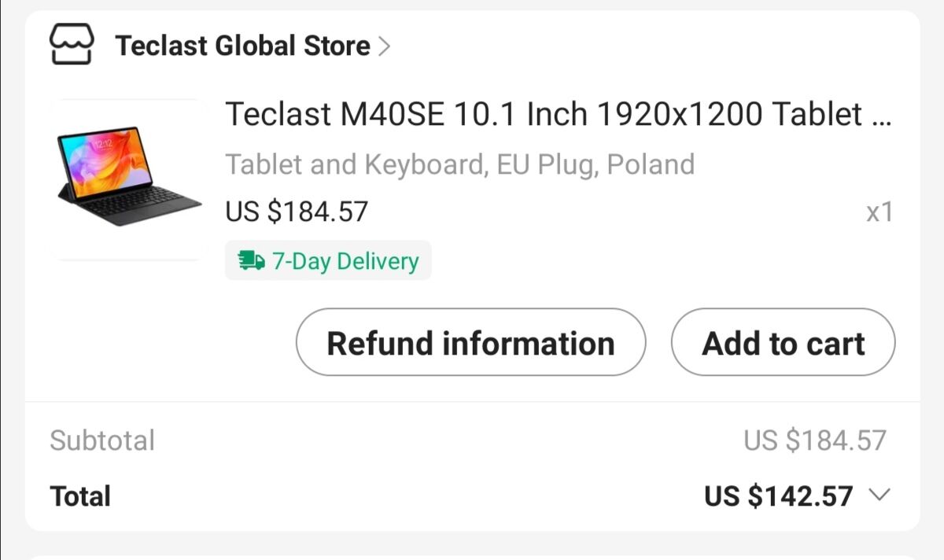Click the 7-Day Delivery label
Viewport: 944px width, 560px height.
345,261
